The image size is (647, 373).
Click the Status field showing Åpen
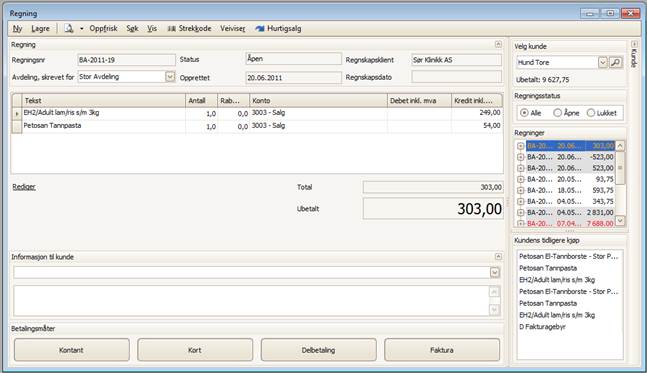(x=293, y=59)
